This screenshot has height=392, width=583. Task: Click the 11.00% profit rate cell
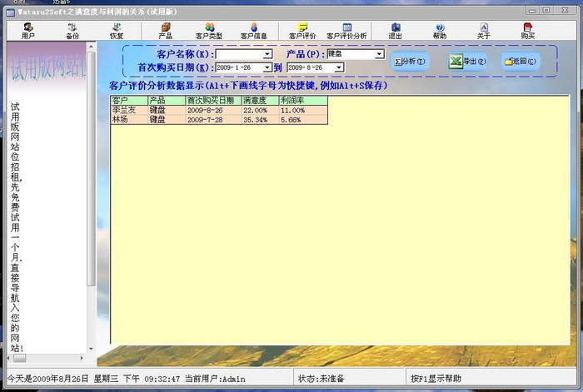pos(303,110)
